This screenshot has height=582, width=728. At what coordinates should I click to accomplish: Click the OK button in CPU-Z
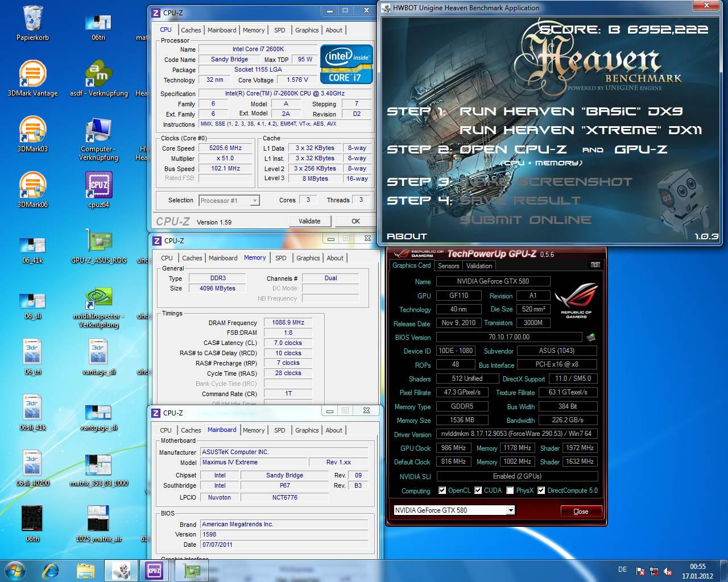point(355,221)
